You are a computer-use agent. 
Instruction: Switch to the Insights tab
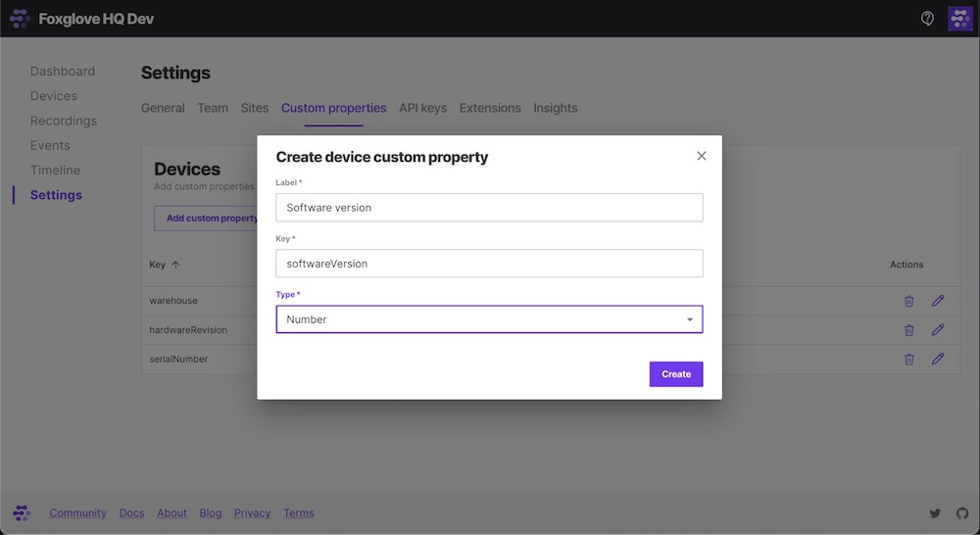point(555,108)
